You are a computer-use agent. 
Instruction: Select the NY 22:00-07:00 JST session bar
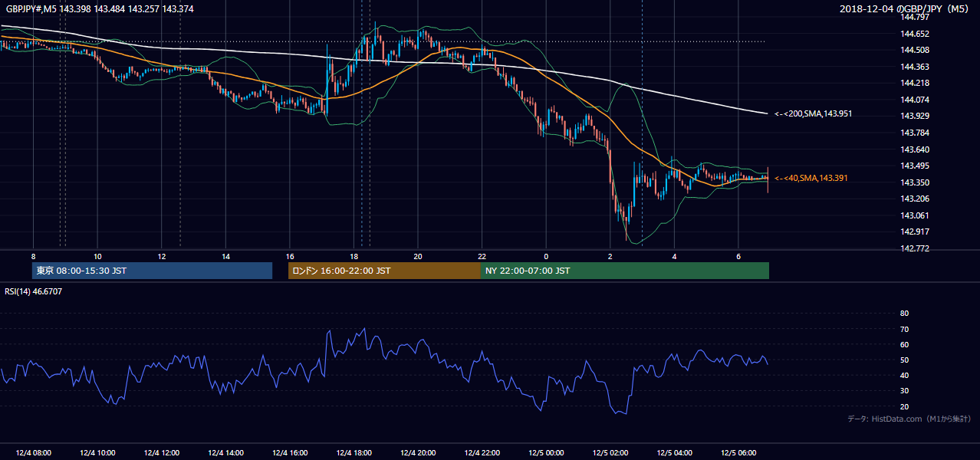(625, 271)
